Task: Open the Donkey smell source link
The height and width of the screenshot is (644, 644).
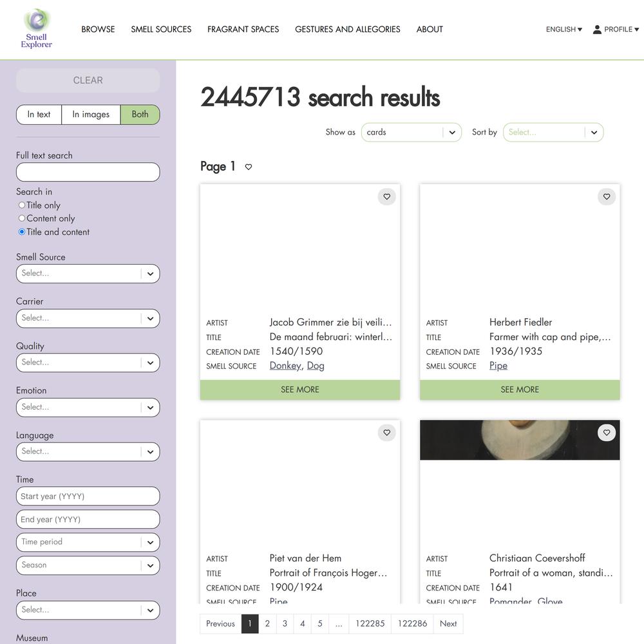Action: click(x=285, y=366)
